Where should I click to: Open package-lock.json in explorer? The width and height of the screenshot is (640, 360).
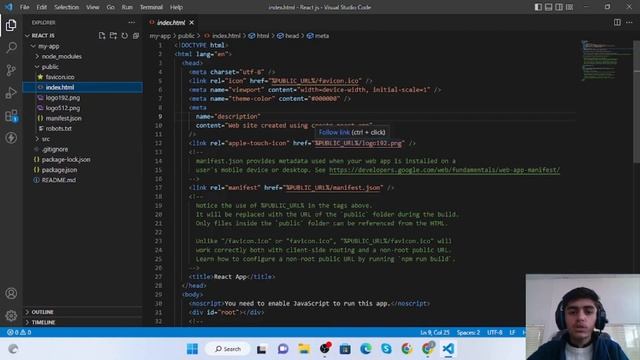[66, 159]
